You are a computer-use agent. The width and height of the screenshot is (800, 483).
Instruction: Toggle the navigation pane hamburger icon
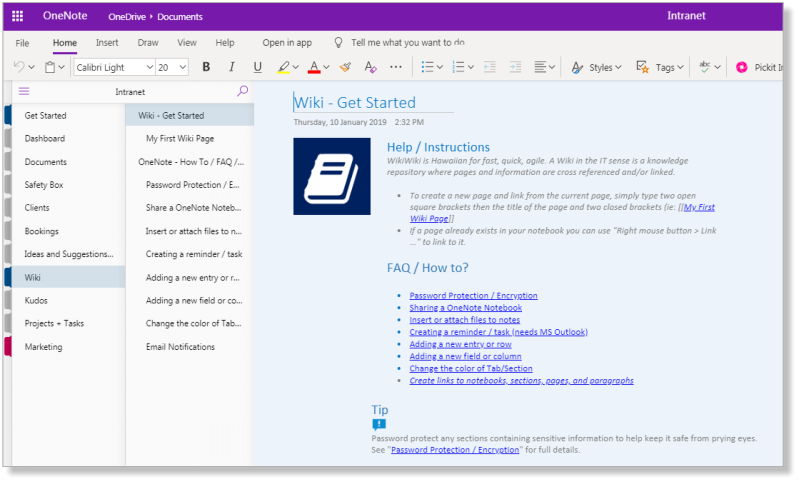click(24, 91)
